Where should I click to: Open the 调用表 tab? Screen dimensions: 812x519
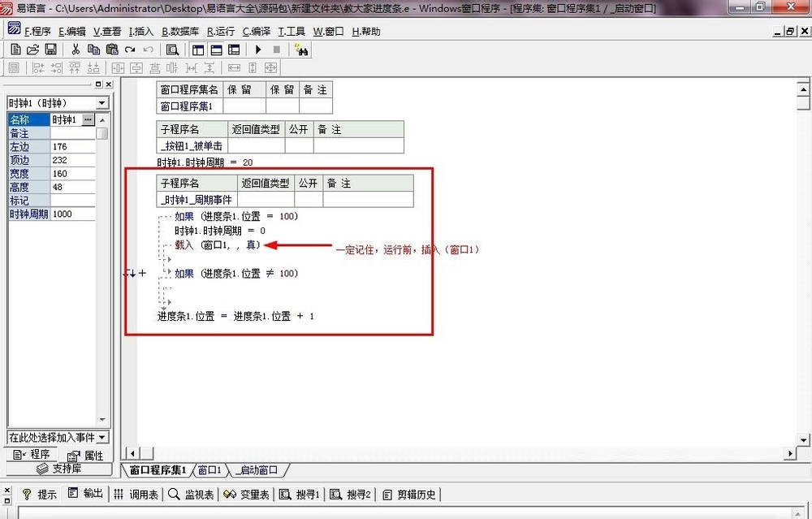[136, 495]
